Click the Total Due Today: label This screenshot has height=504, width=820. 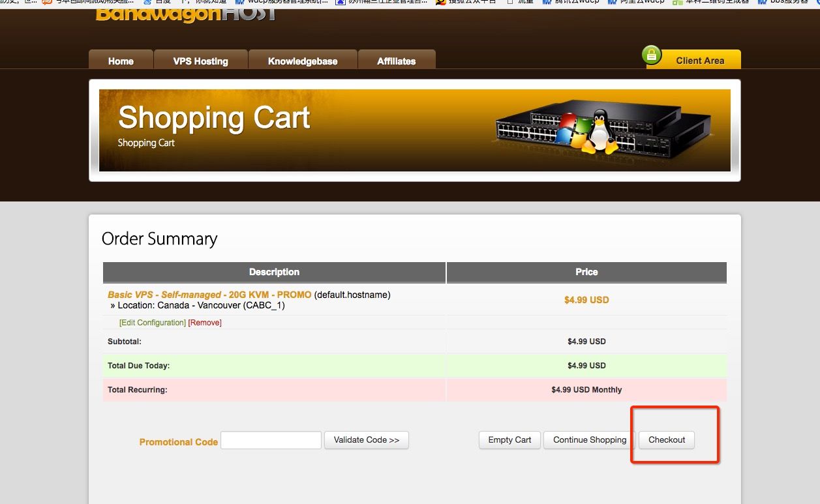(138, 366)
